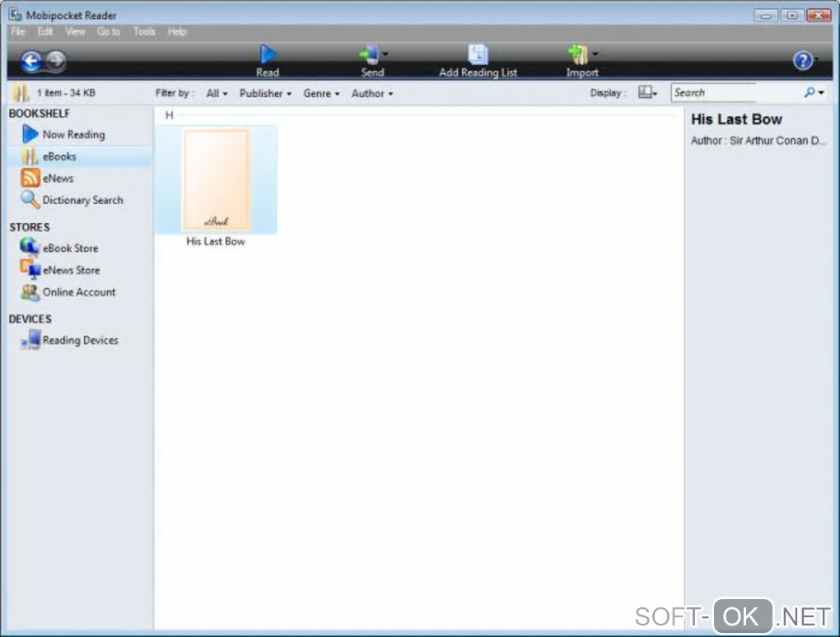This screenshot has height=637, width=840.
Task: Open the Help menu
Action: coord(177,31)
